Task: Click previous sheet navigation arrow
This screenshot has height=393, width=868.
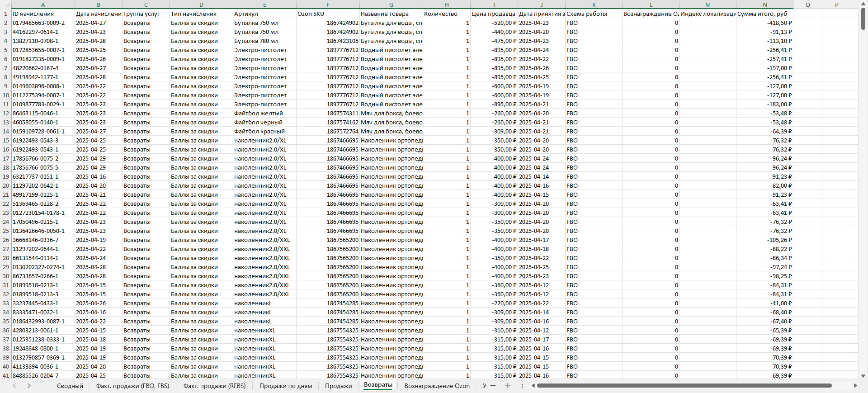Action: (14, 386)
